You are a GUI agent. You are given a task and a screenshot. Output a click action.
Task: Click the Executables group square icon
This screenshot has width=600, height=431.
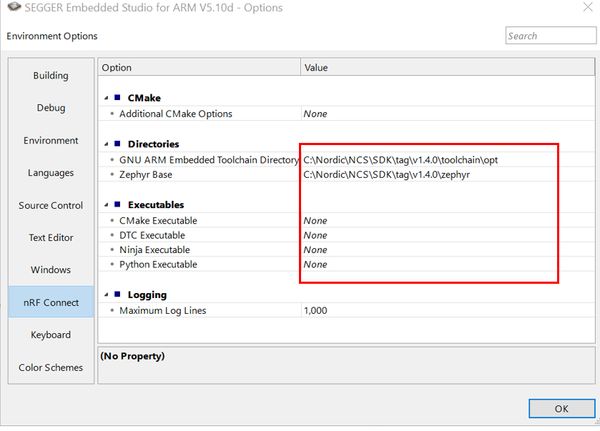tap(117, 204)
